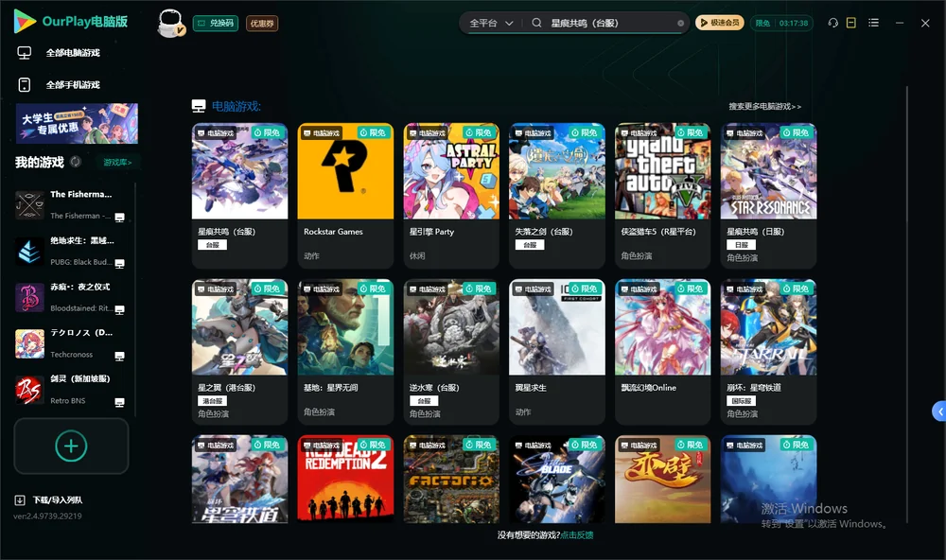Select 全部电脑游戏 in the sidebar
Screen dimensions: 946x560
(73, 53)
